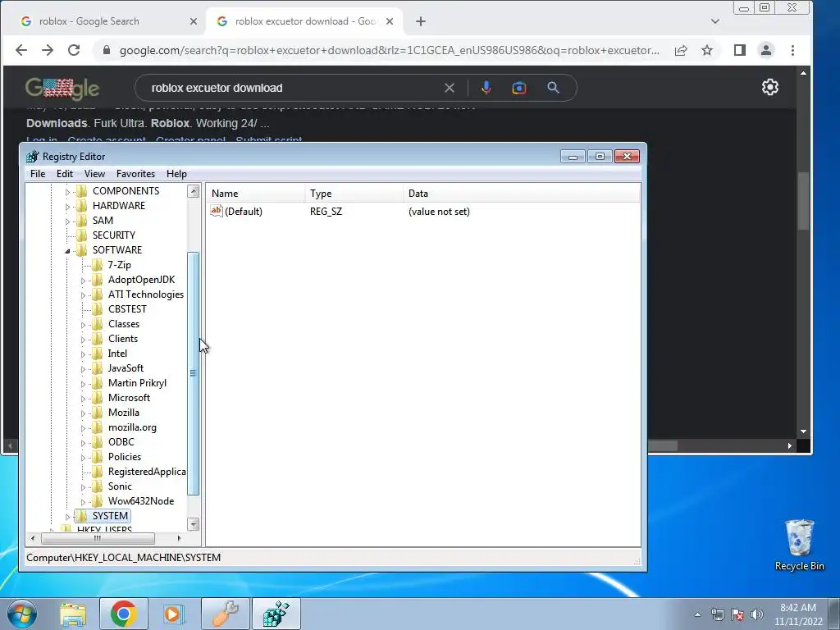840x630 pixels.
Task: Select the Intel key folder icon
Action: 98,354
